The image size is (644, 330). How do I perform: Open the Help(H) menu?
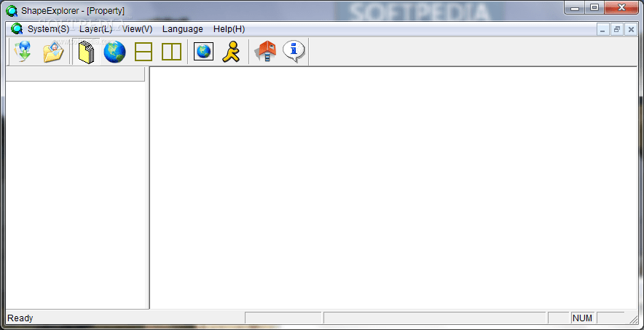(x=229, y=29)
